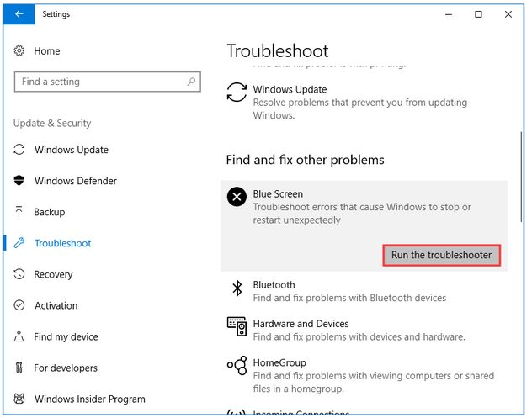Click the Blue Screen X circle icon

pyautogui.click(x=237, y=197)
